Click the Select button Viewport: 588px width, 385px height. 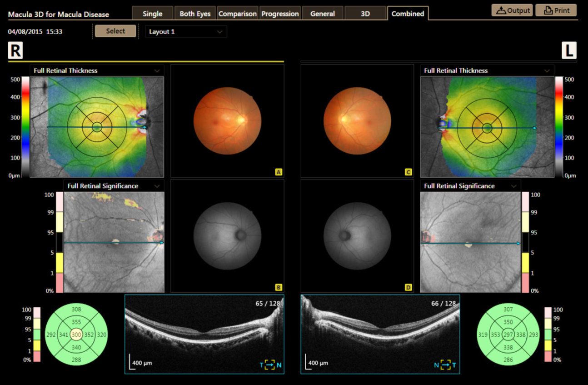pos(115,31)
